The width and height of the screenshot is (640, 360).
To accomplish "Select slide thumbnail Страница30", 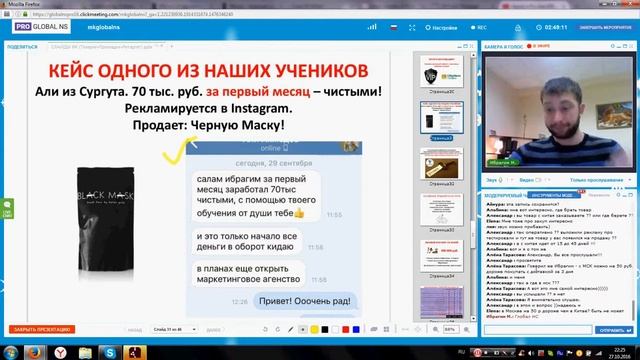I will (x=442, y=72).
